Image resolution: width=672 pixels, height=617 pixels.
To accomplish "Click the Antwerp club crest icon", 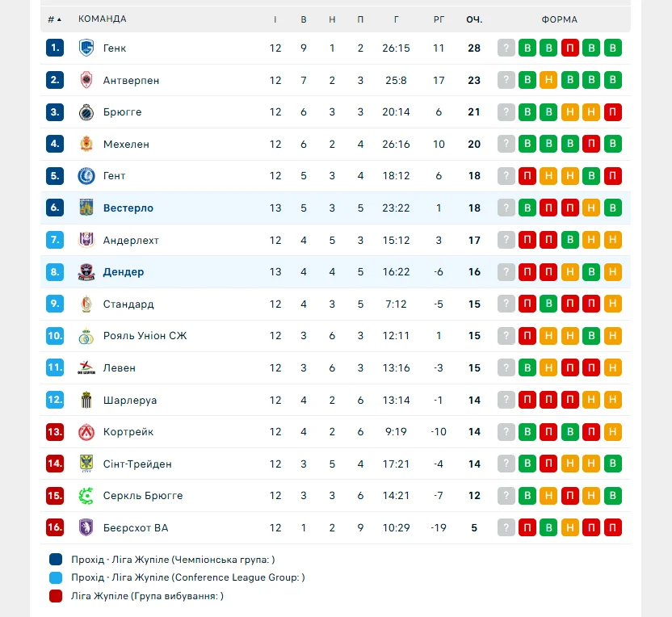I will click(86, 80).
